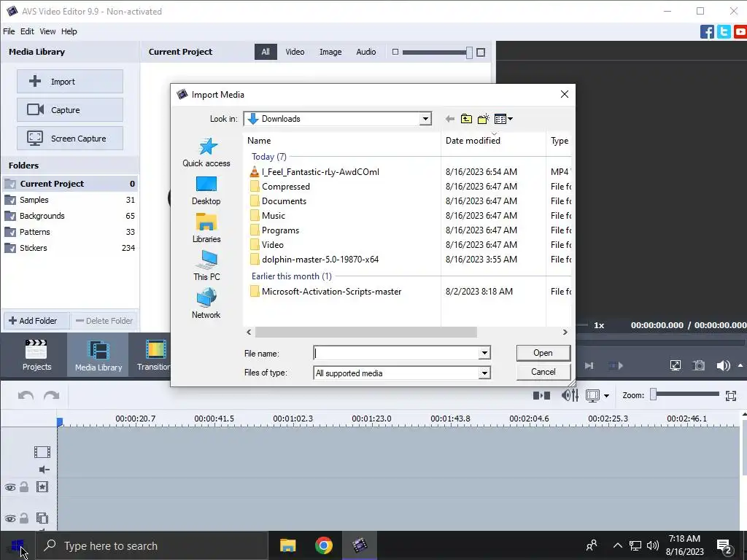Image resolution: width=747 pixels, height=560 pixels.
Task: Select This PC in the dialog sidebar
Action: pos(206,265)
